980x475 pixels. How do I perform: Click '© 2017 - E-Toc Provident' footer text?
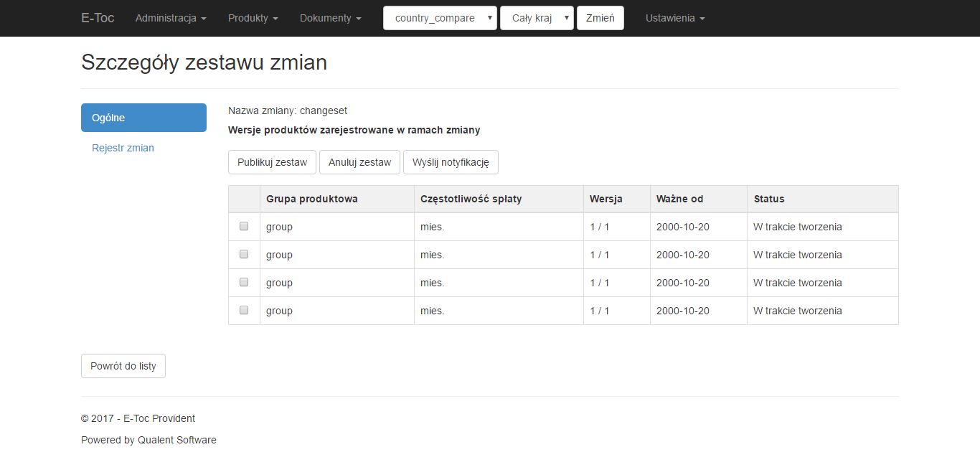(138, 418)
